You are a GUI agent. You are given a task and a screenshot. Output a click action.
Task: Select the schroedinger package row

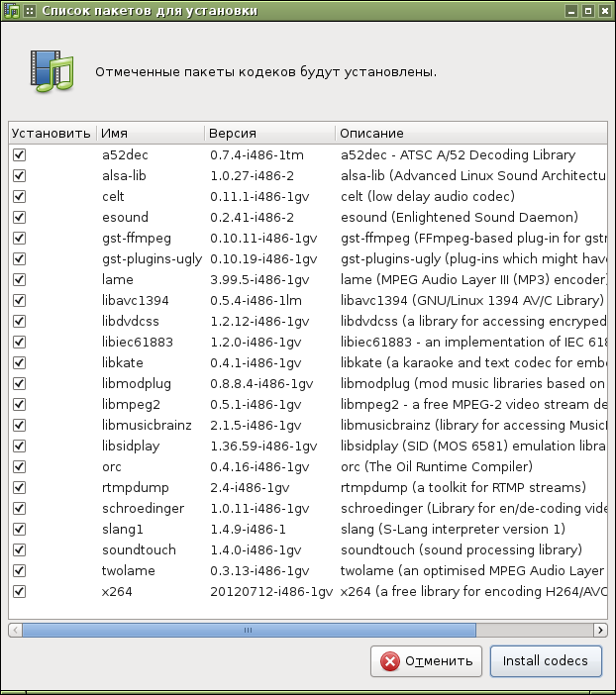[308, 508]
